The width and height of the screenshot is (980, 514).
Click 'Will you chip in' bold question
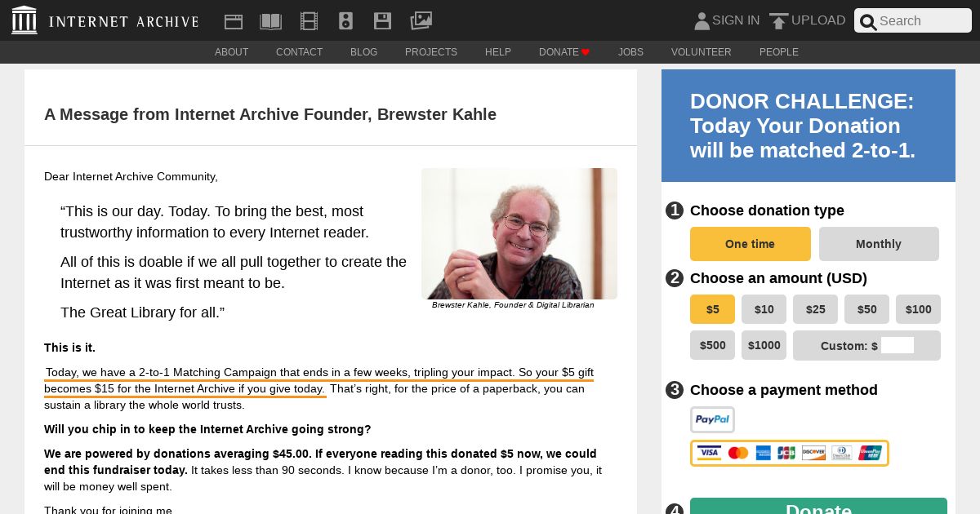[x=207, y=429]
